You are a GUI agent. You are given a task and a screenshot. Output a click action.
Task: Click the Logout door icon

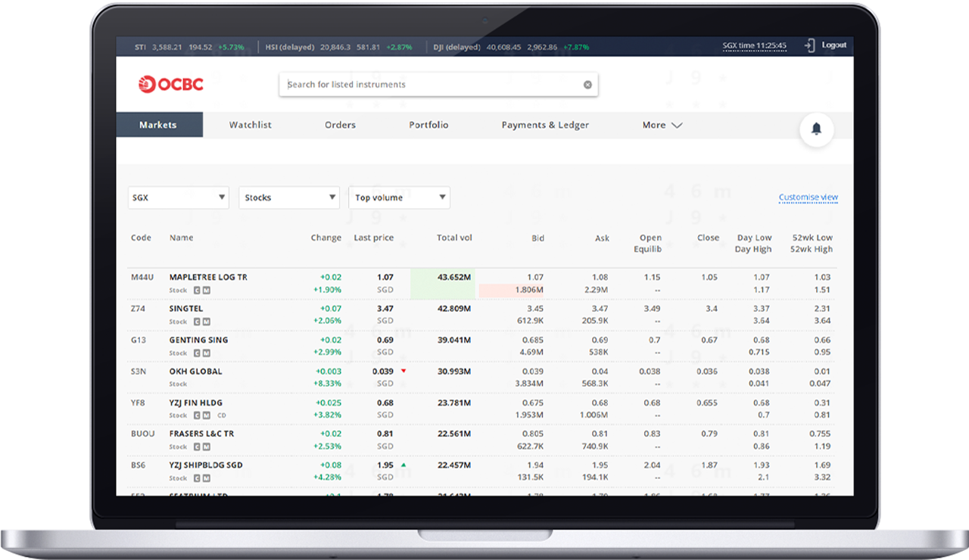tap(809, 45)
